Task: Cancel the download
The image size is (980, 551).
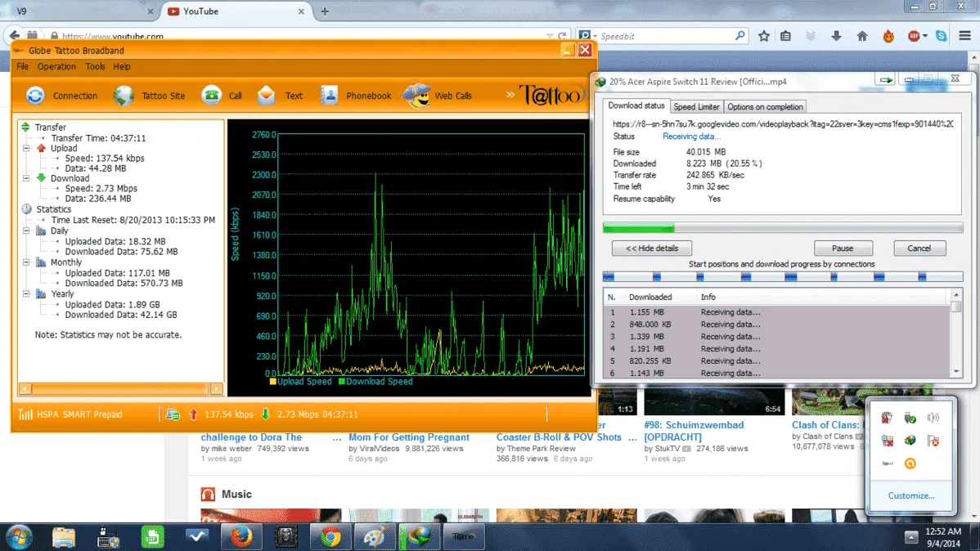Action: pos(919,248)
